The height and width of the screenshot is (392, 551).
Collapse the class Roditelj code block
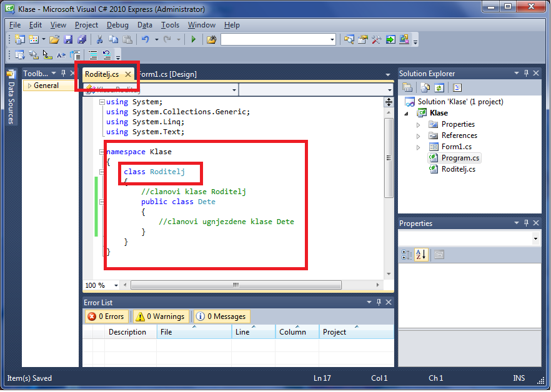pos(102,172)
